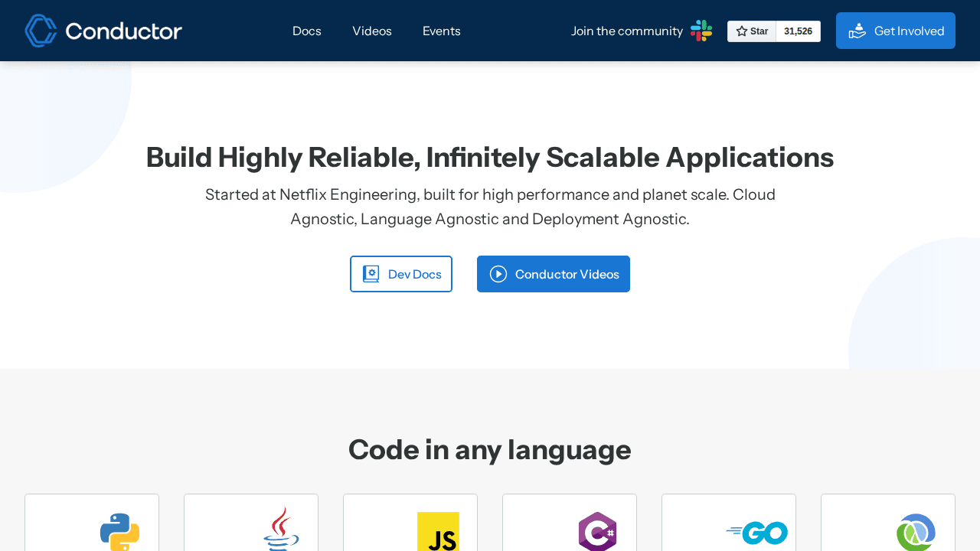Viewport: 980px width, 551px height.
Task: Open the Docs navigation item
Action: [306, 31]
